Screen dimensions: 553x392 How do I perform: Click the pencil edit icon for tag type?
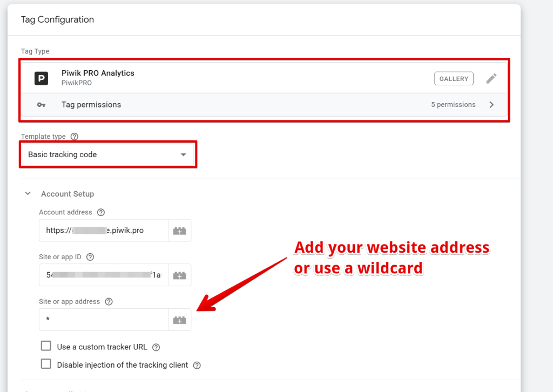(491, 78)
